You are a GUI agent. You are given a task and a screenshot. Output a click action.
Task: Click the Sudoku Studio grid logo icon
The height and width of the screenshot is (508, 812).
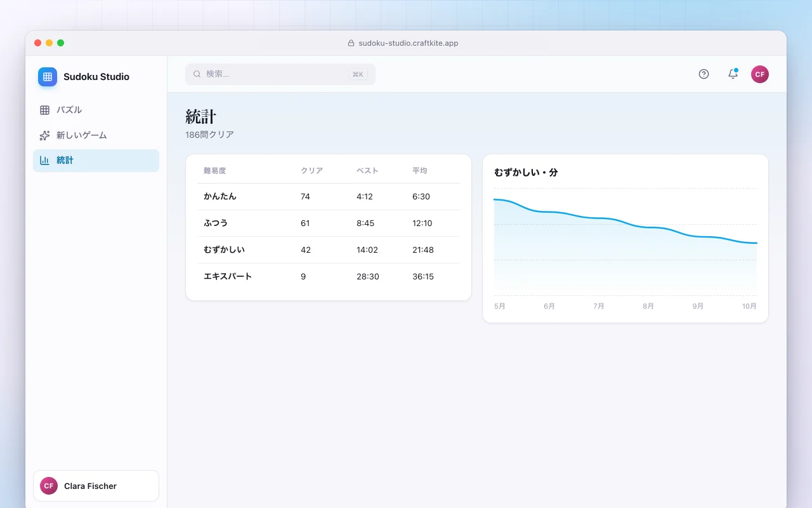[x=48, y=77]
